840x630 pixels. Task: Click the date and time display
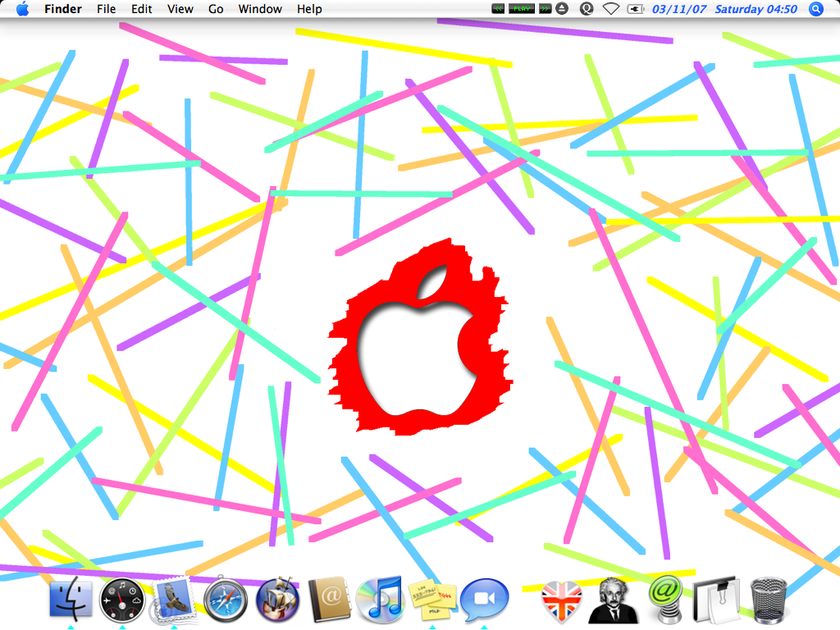(x=724, y=9)
